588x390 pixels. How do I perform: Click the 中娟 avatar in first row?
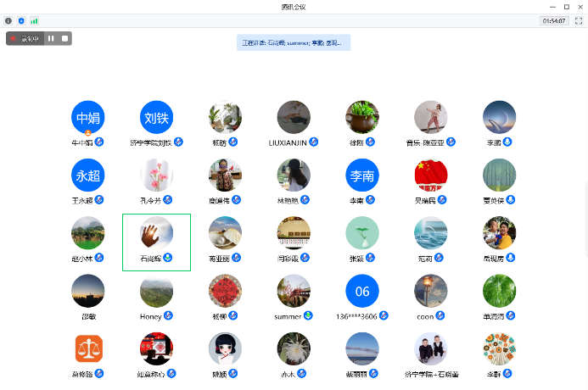coord(88,118)
